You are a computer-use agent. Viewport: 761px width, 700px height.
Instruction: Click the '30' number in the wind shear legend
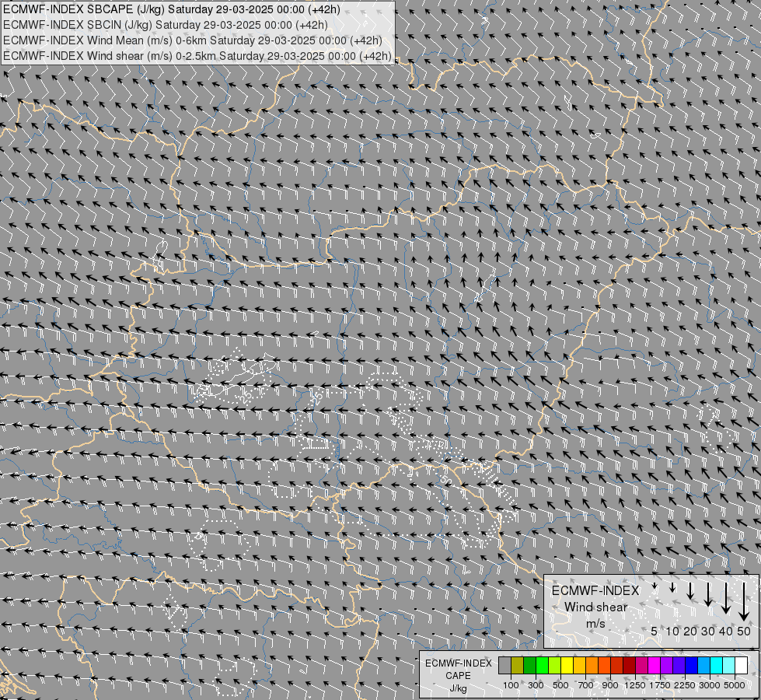(x=707, y=631)
